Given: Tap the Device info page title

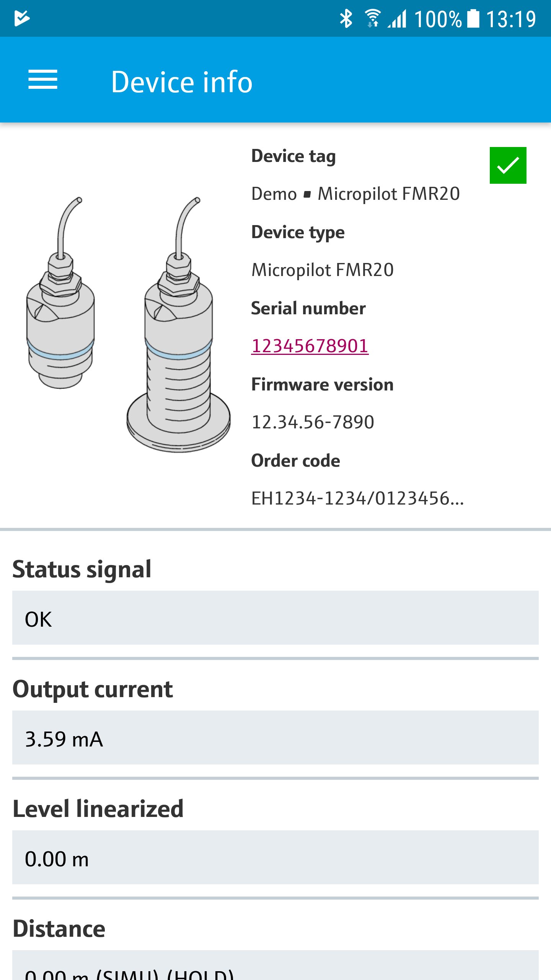Looking at the screenshot, I should tap(182, 82).
